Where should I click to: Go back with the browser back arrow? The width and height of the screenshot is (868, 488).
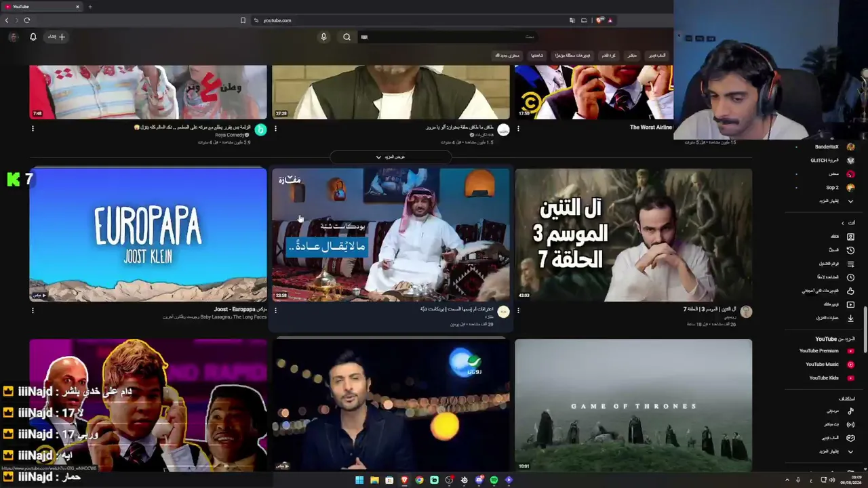(7, 20)
